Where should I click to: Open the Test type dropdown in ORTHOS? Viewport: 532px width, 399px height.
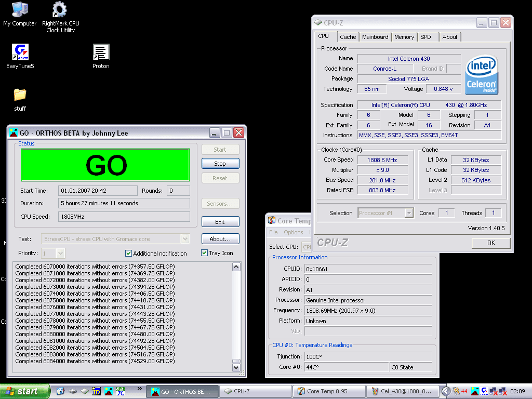coord(185,239)
